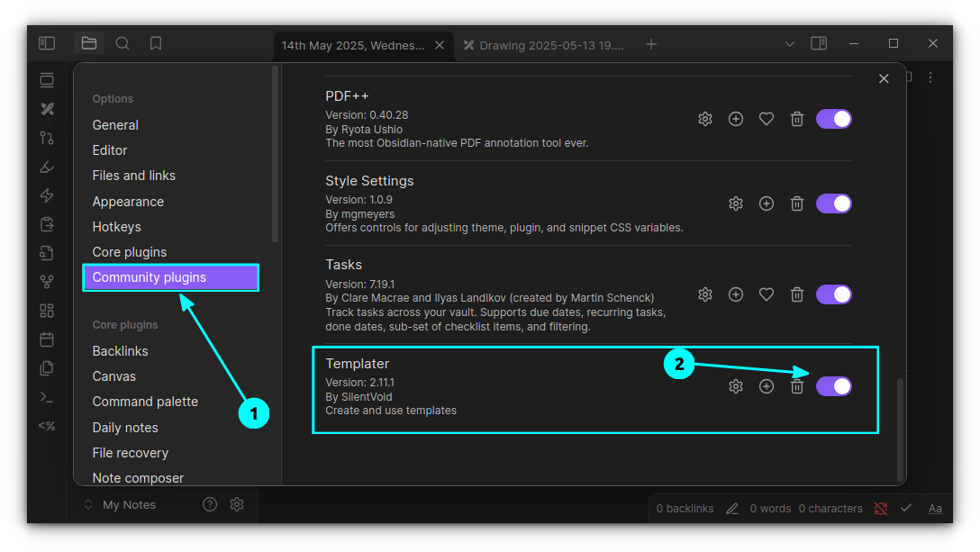Open bookmarks icon in top bar

point(156,43)
